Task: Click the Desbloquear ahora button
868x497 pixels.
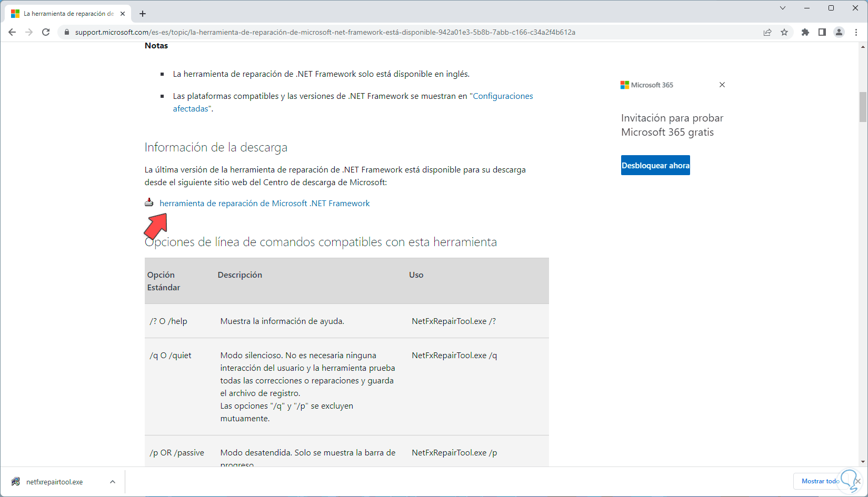Action: click(x=655, y=165)
